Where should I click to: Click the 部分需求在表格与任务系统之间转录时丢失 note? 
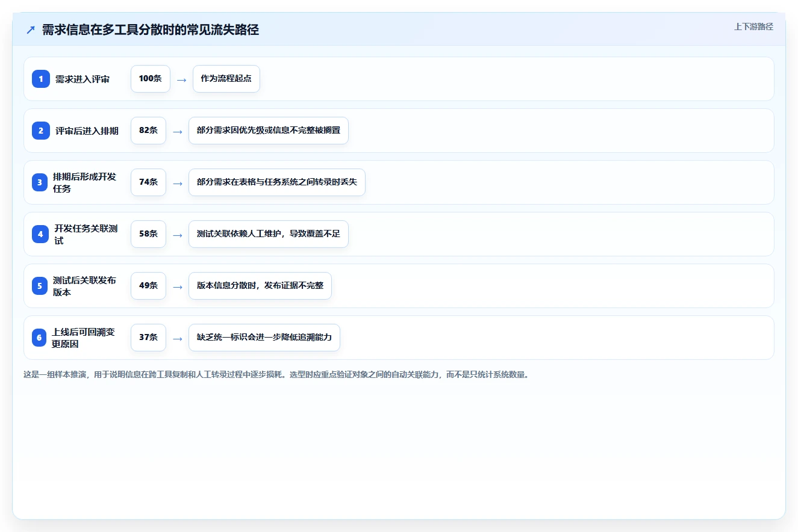[277, 182]
